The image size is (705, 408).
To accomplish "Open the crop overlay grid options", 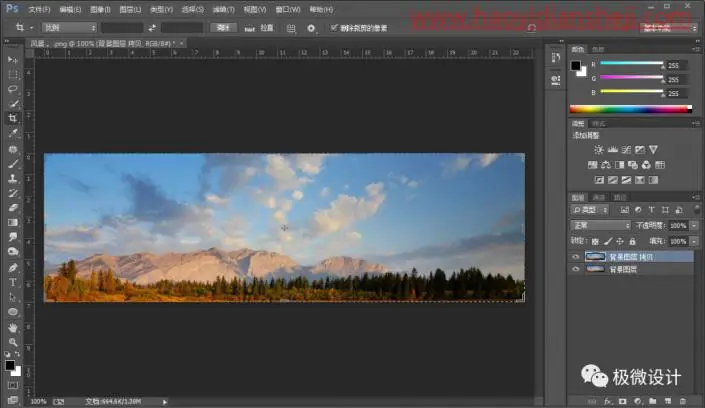I will pyautogui.click(x=291, y=28).
